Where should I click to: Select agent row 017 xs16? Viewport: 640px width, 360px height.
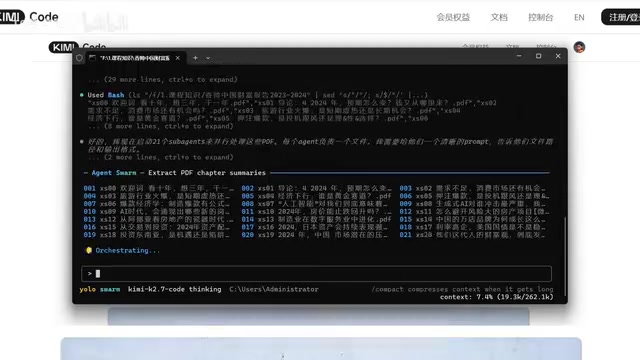click(316, 227)
